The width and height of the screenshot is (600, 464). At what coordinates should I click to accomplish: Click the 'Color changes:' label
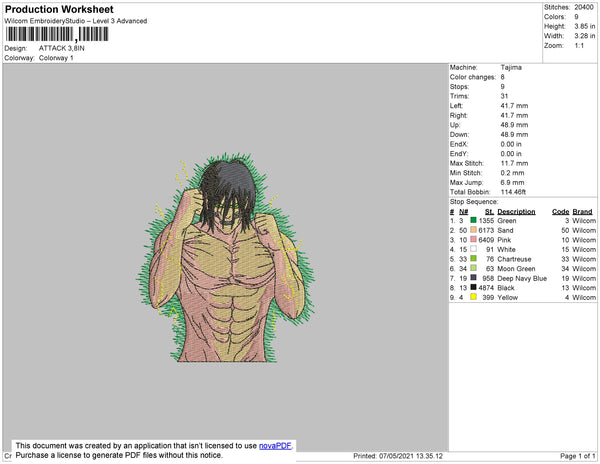473,77
